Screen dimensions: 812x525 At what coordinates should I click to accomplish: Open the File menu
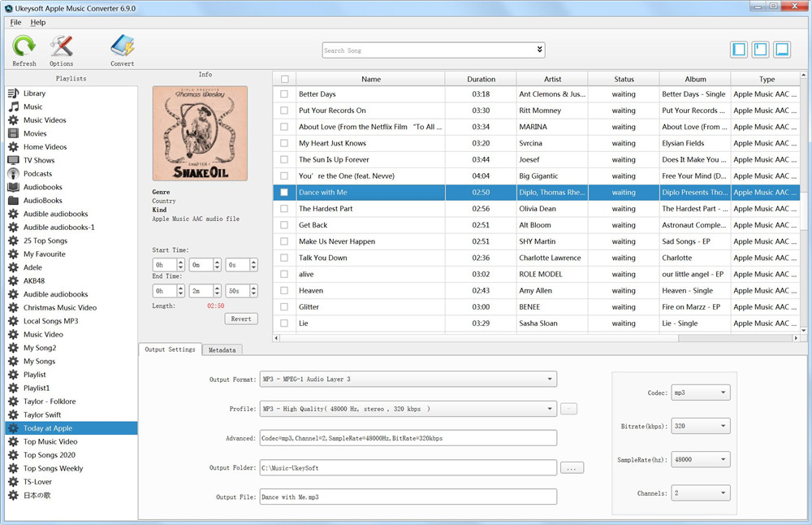tap(15, 22)
